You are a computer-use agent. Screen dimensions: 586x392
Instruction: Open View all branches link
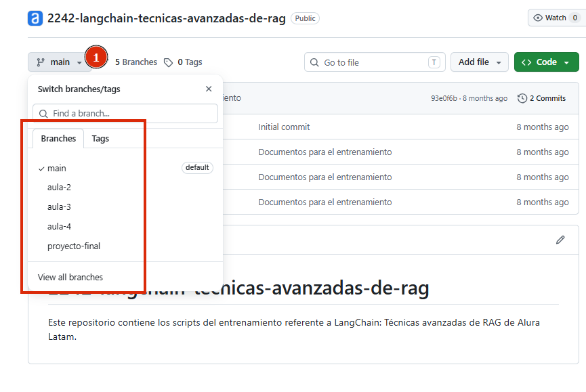pos(70,277)
